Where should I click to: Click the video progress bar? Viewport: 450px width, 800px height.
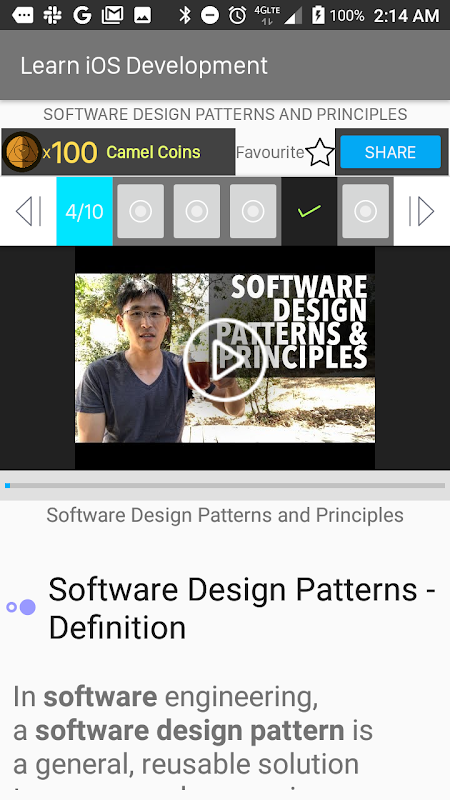click(225, 485)
